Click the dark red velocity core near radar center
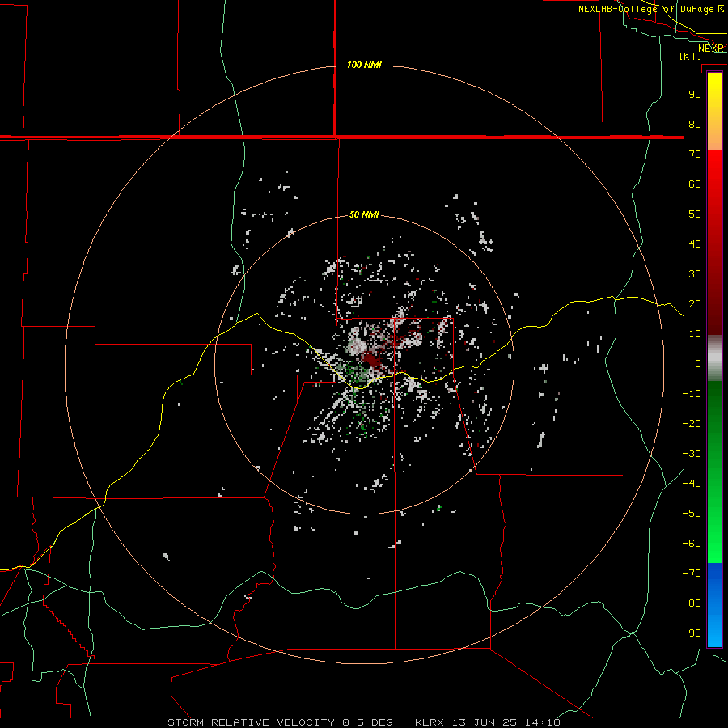Image resolution: width=728 pixels, height=728 pixels. (371, 360)
